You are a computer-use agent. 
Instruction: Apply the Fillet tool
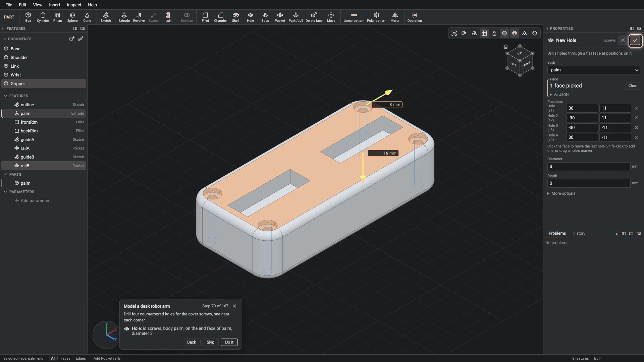click(205, 17)
